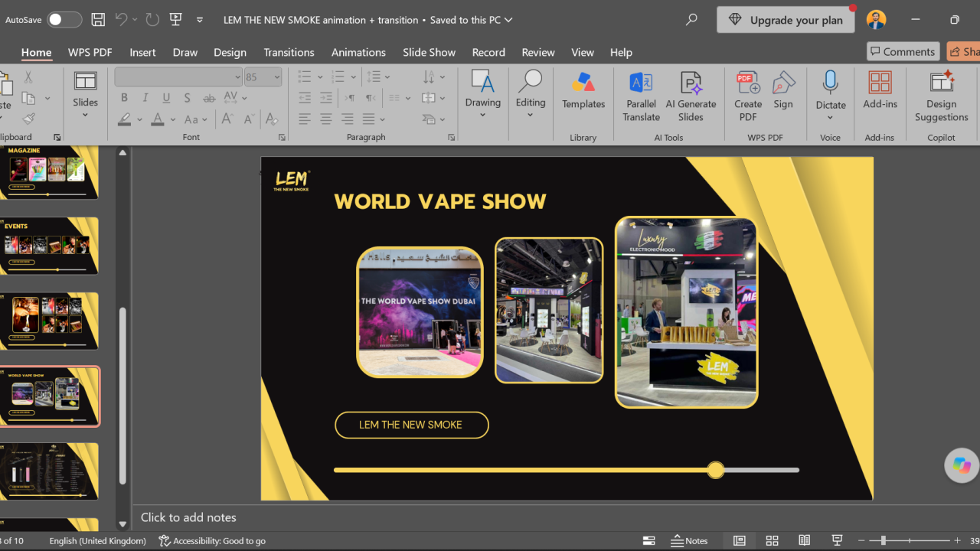
Task: Switch to the Animations tab
Action: pos(358,52)
